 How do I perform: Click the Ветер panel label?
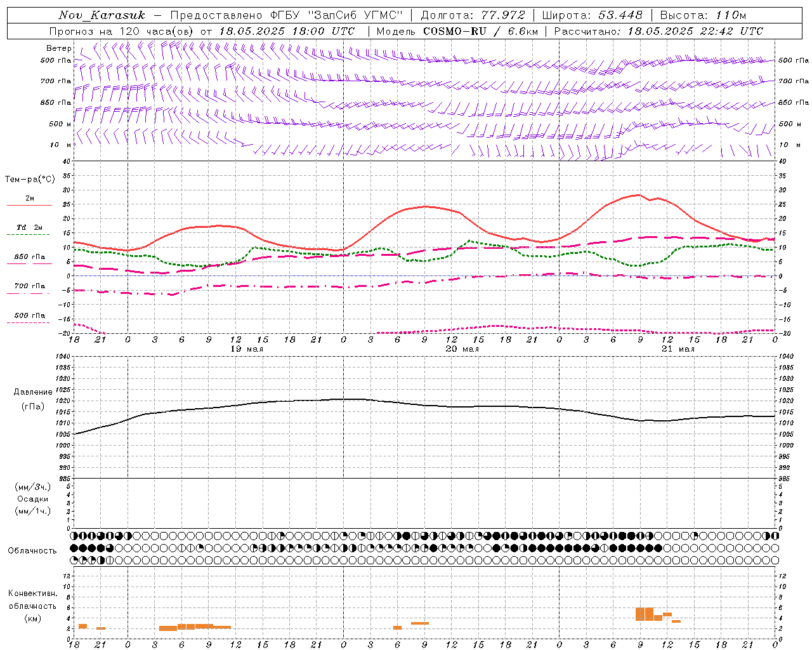[58, 48]
